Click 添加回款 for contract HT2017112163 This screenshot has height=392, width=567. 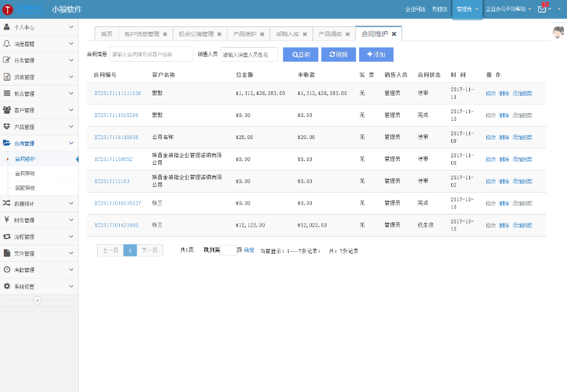522,181
